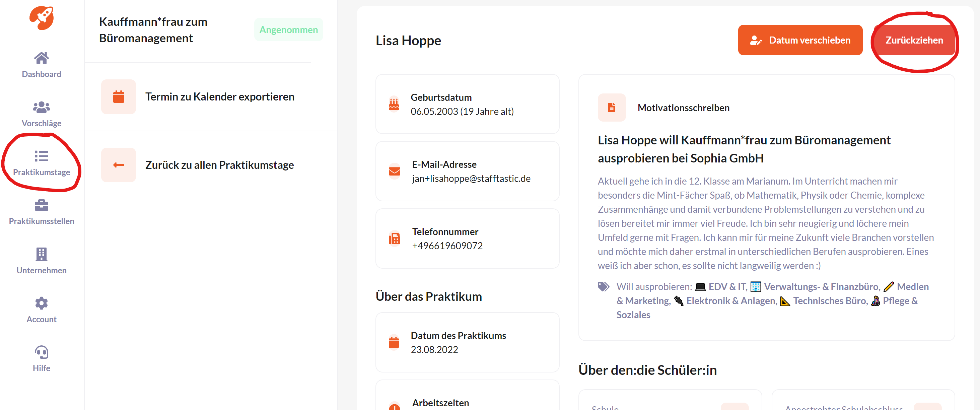Click calendar icon beside Datum des Praktikums
Image resolution: width=980 pixels, height=410 pixels.
click(x=394, y=342)
